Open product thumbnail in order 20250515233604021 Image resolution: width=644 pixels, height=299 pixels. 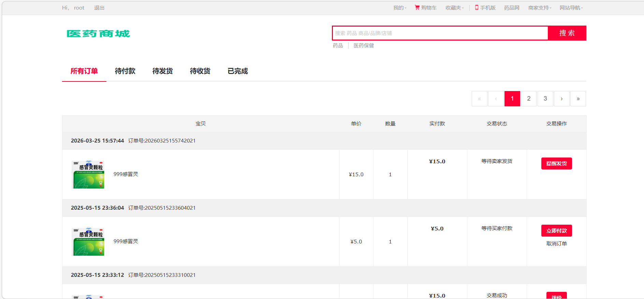click(x=89, y=242)
